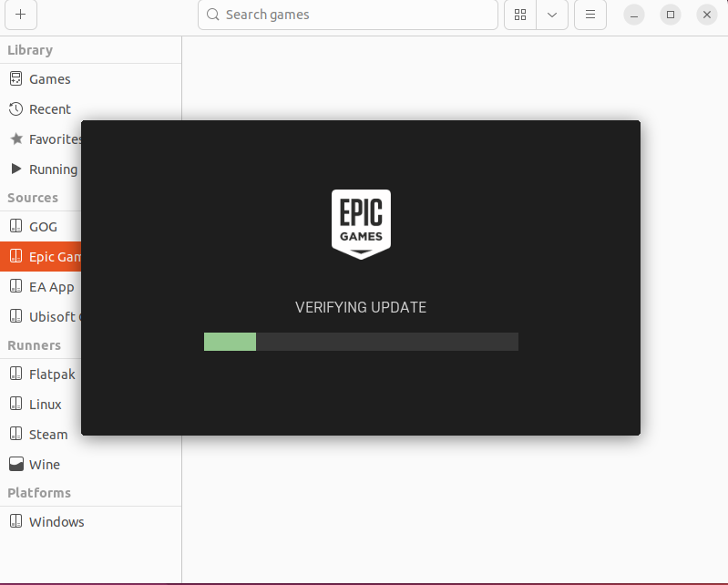728x585 pixels.
Task: Click the Sources section header
Action: click(33, 198)
